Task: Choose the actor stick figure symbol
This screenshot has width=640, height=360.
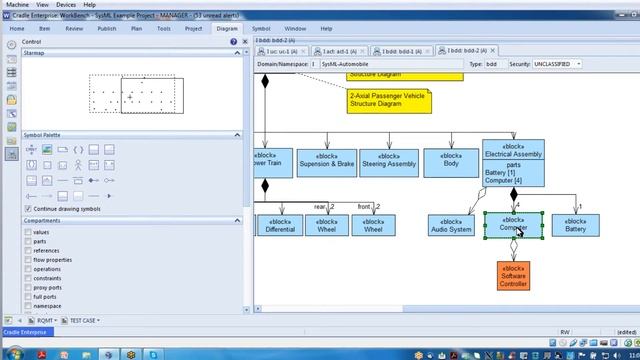Action: [x=78, y=165]
